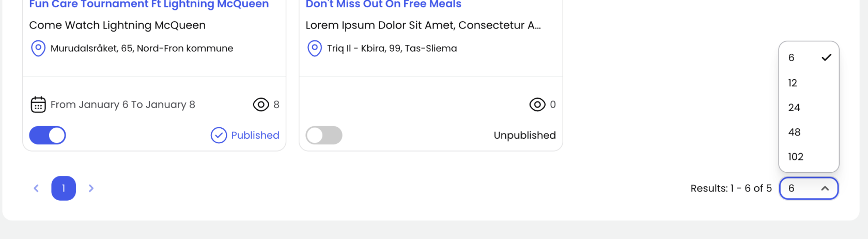This screenshot has height=239, width=868.
Task: Select 12 results per page option
Action: (x=793, y=83)
